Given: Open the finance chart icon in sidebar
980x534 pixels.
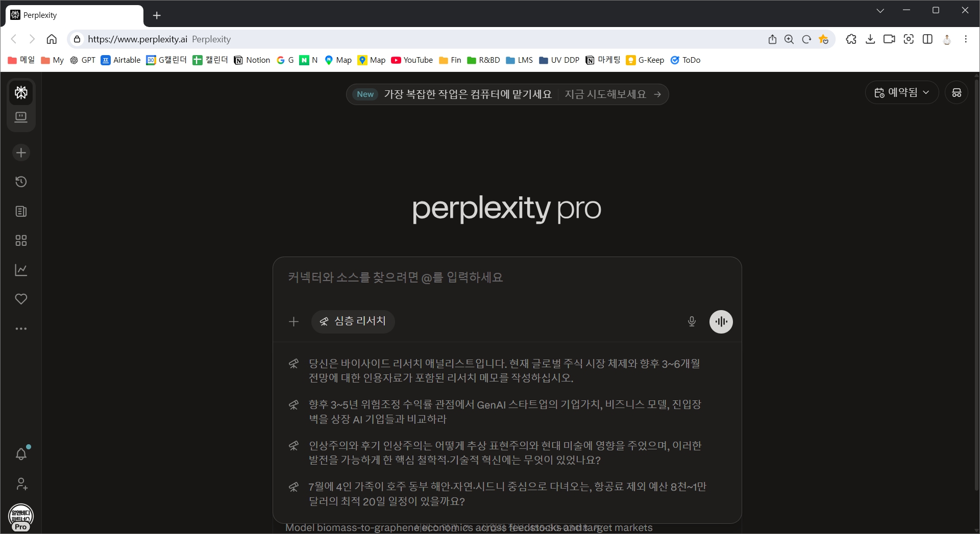Looking at the screenshot, I should [21, 270].
